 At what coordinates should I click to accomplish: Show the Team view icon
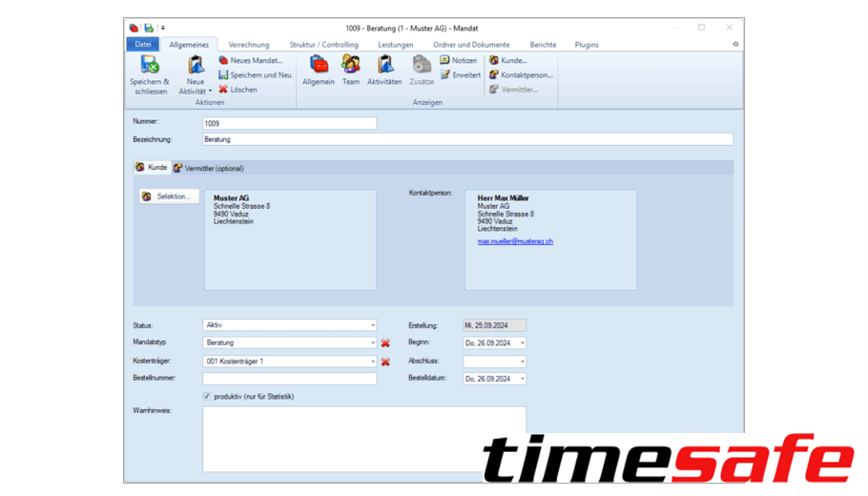[x=351, y=65]
